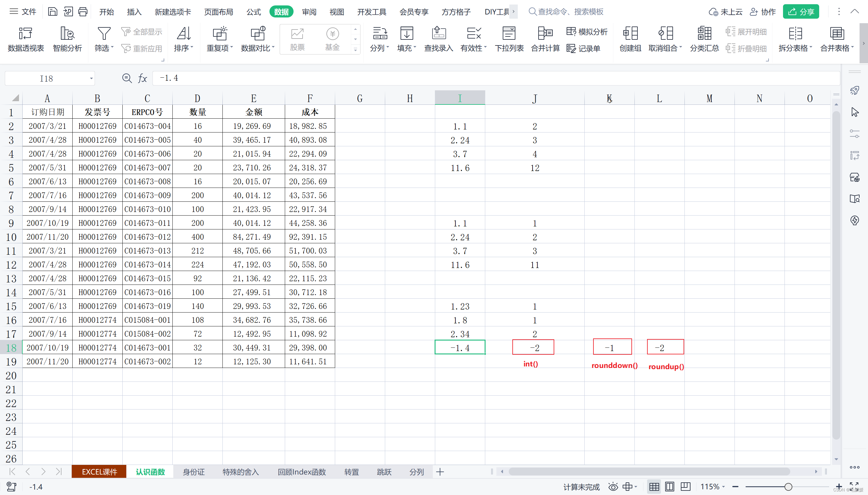Click the search commands box 查找命令

(566, 11)
